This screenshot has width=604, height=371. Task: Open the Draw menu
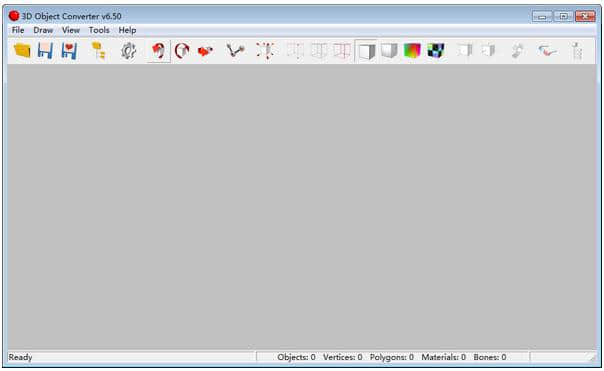coord(43,30)
